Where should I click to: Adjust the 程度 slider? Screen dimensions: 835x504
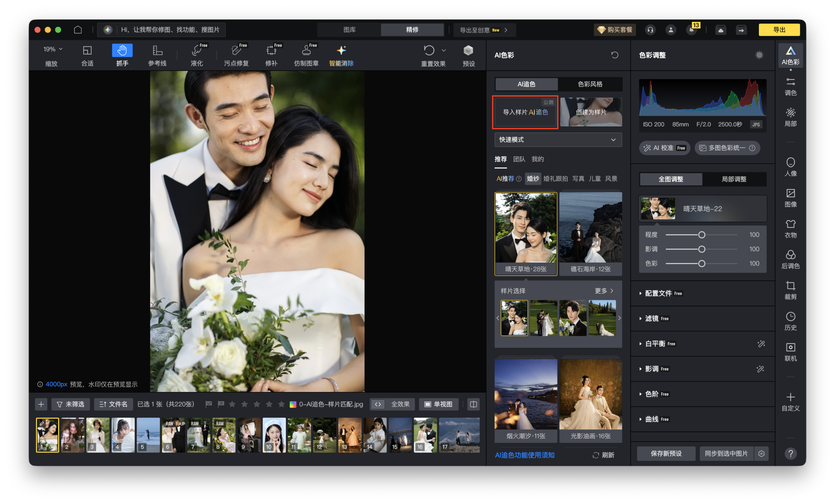pos(702,234)
